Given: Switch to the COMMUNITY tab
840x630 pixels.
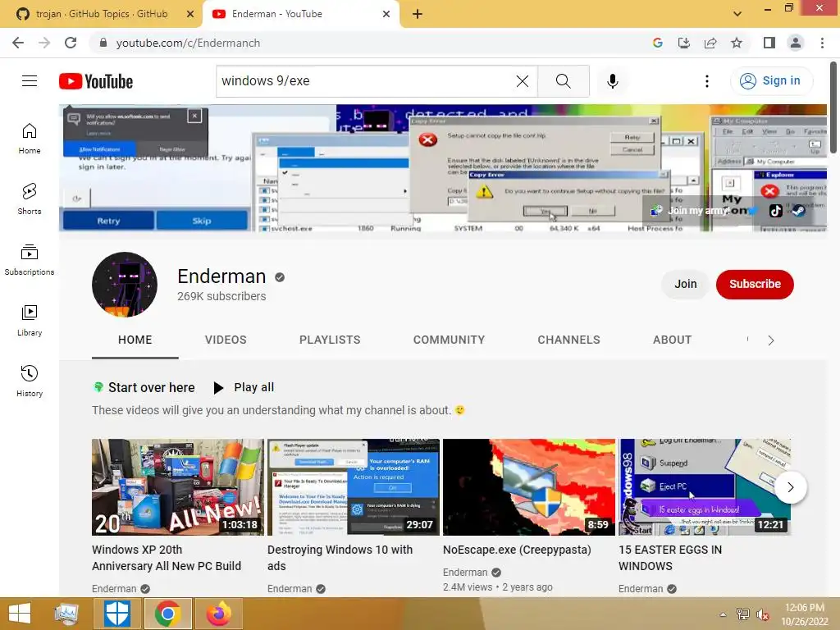Looking at the screenshot, I should (449, 340).
